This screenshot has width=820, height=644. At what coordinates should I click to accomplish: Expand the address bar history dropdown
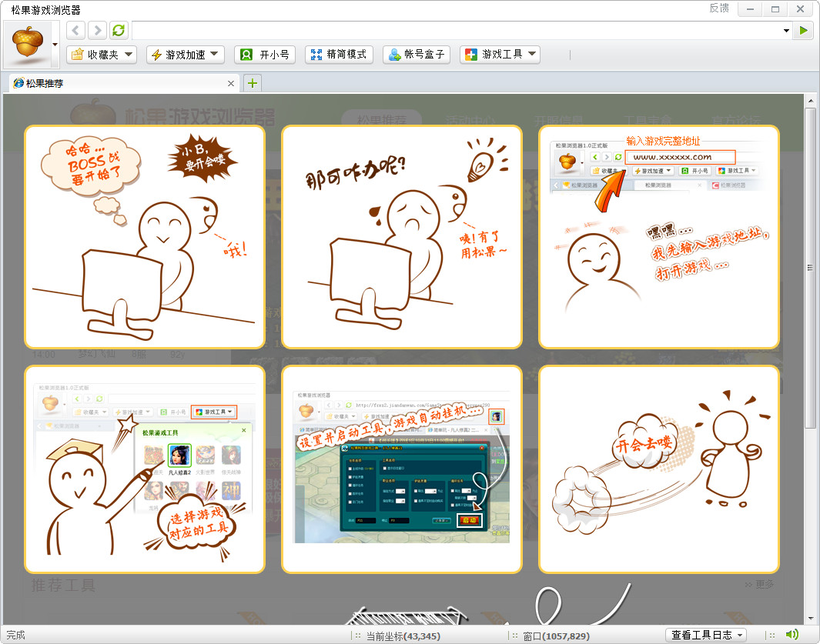(x=786, y=30)
